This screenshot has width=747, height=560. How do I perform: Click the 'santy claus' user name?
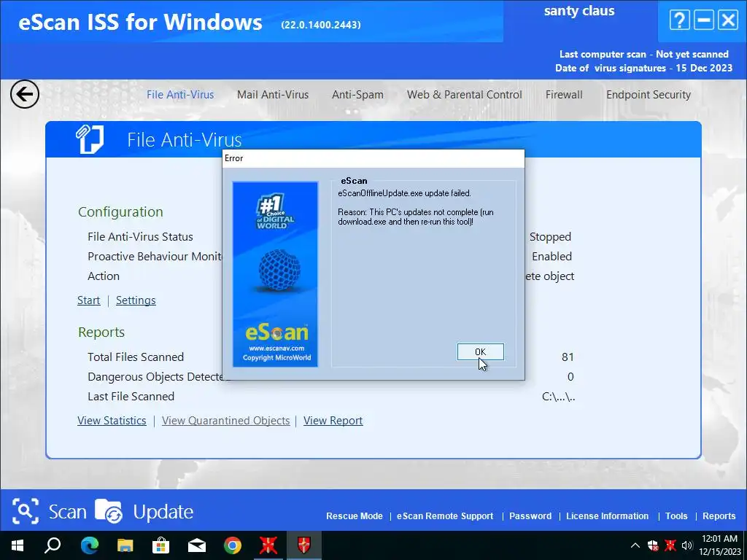(x=579, y=10)
